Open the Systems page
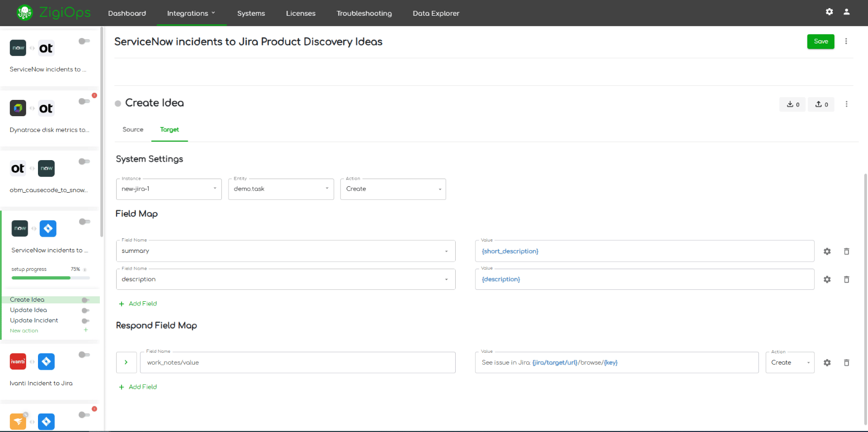Image resolution: width=868 pixels, height=432 pixels. (x=251, y=13)
